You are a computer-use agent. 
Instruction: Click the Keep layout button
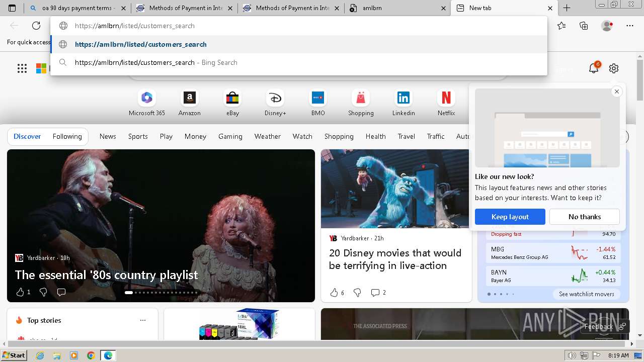tap(510, 217)
